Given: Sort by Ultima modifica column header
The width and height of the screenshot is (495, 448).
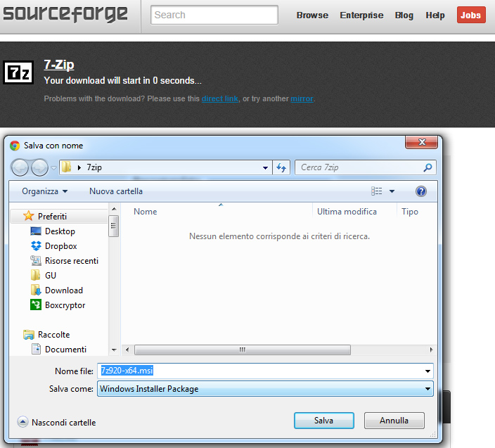Looking at the screenshot, I should (x=347, y=212).
